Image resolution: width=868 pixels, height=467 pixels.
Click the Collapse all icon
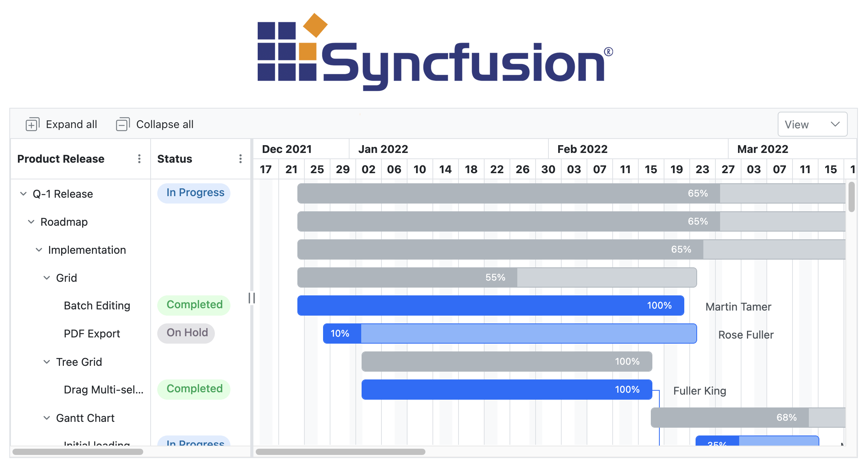(122, 124)
